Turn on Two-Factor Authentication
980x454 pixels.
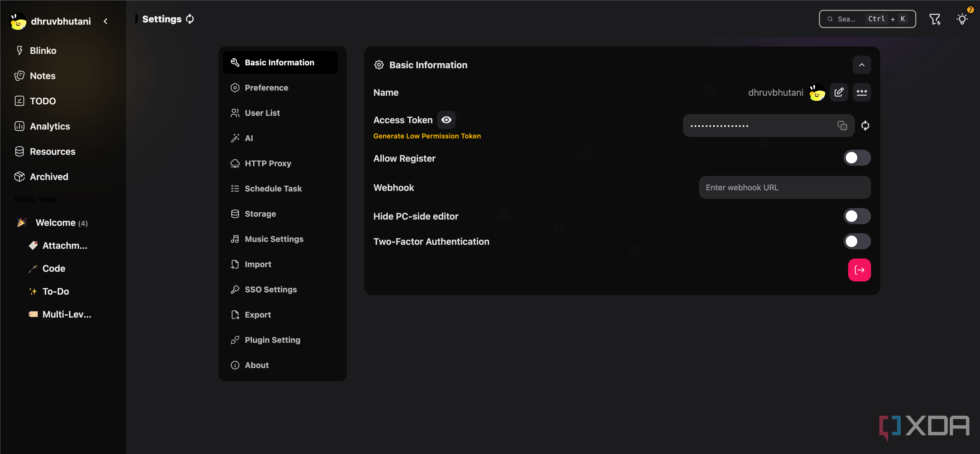pyautogui.click(x=857, y=241)
